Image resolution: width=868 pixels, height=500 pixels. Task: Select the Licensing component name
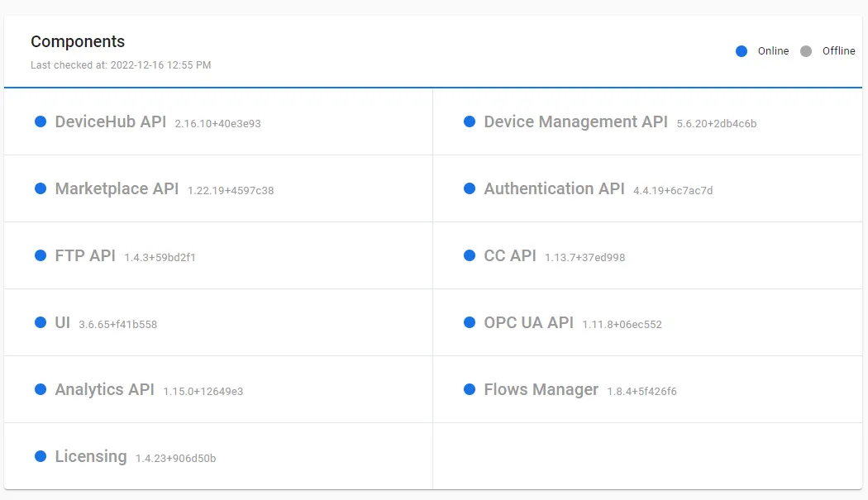click(x=91, y=457)
